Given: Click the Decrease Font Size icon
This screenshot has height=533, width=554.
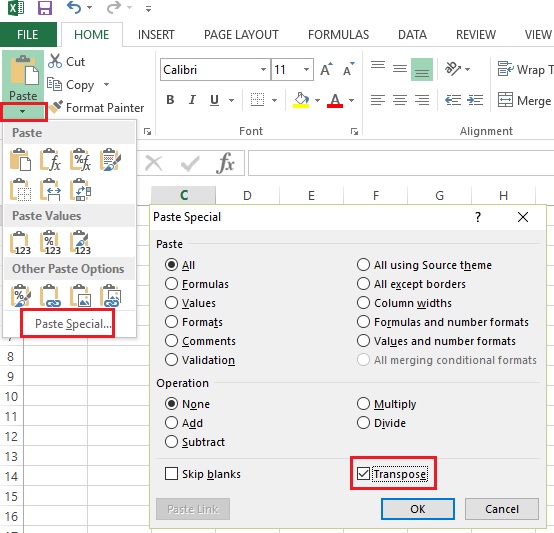Looking at the screenshot, I should pyautogui.click(x=348, y=69).
